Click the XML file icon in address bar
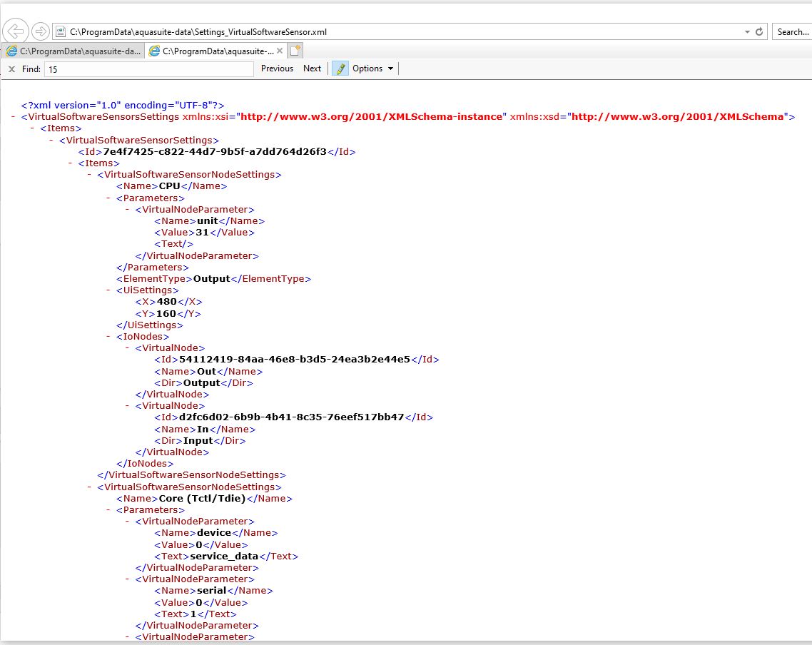 tap(60, 31)
